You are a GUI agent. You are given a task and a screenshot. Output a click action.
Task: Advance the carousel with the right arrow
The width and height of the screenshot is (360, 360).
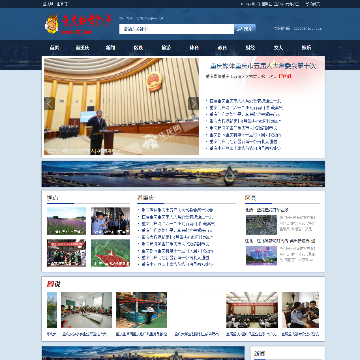click(x=193, y=103)
